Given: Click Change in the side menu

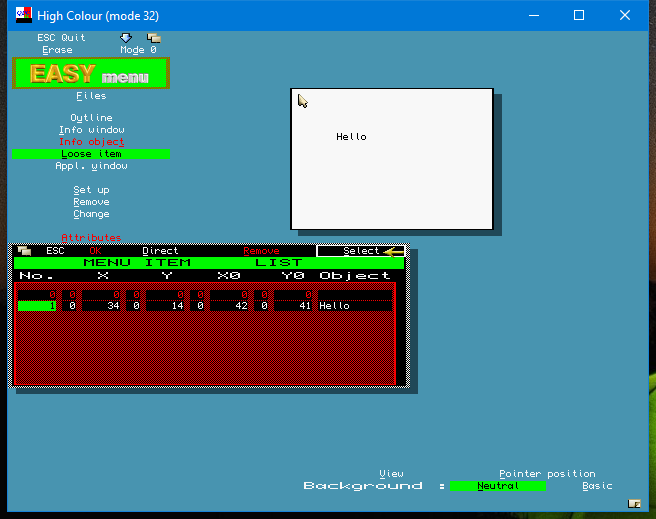Looking at the screenshot, I should tap(91, 214).
